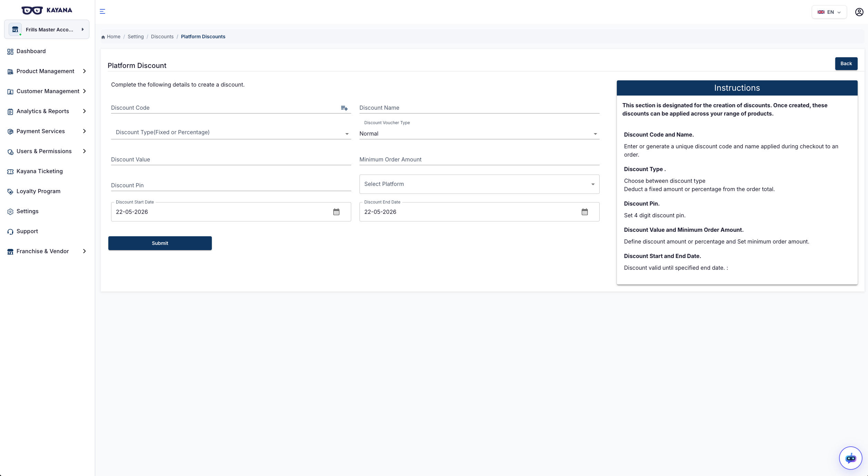Open the user profile avatar icon

click(x=859, y=12)
